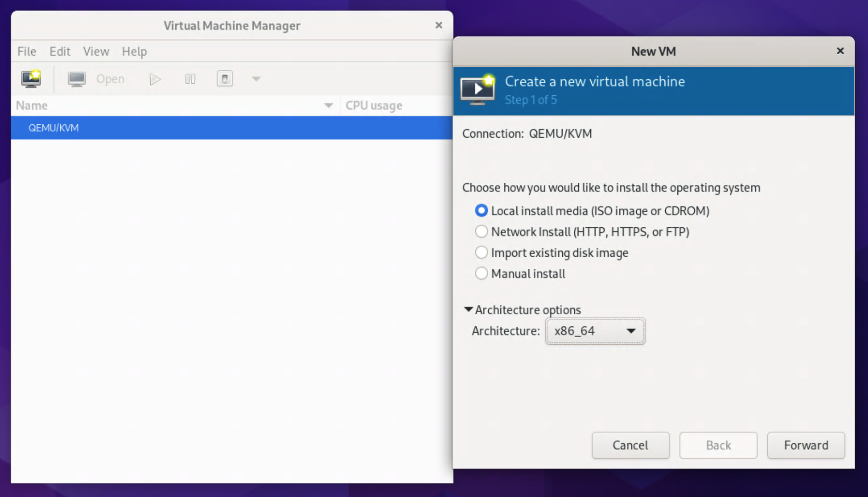868x497 pixels.
Task: Select Local install media radio option
Action: (x=481, y=211)
